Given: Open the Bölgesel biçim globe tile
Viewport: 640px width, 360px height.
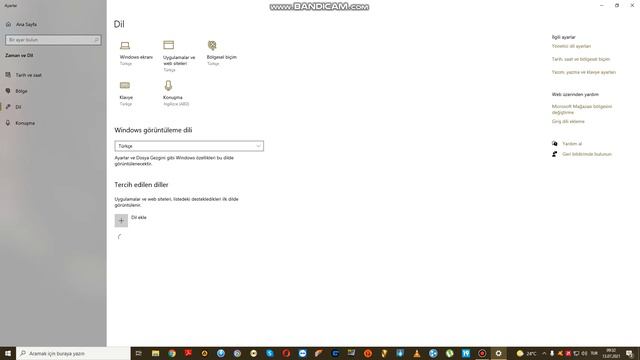Looking at the screenshot, I should click(x=221, y=53).
